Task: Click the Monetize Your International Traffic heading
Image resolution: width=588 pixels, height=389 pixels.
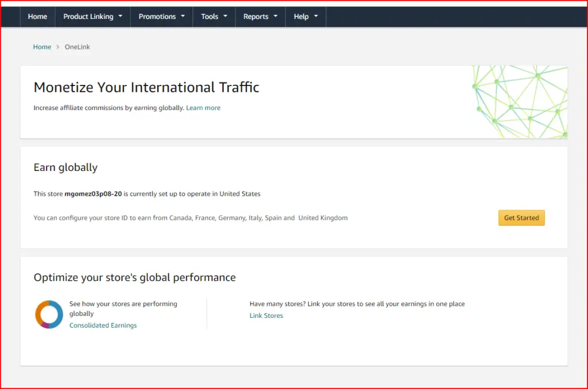Action: (146, 87)
